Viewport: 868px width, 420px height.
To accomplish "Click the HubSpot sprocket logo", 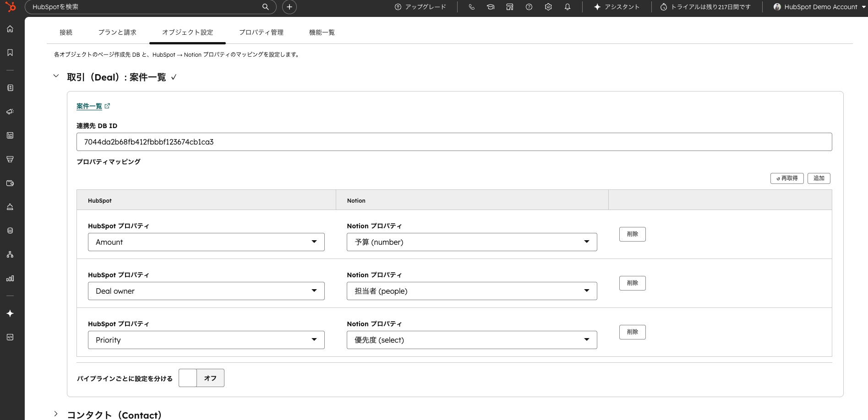I will tap(11, 7).
